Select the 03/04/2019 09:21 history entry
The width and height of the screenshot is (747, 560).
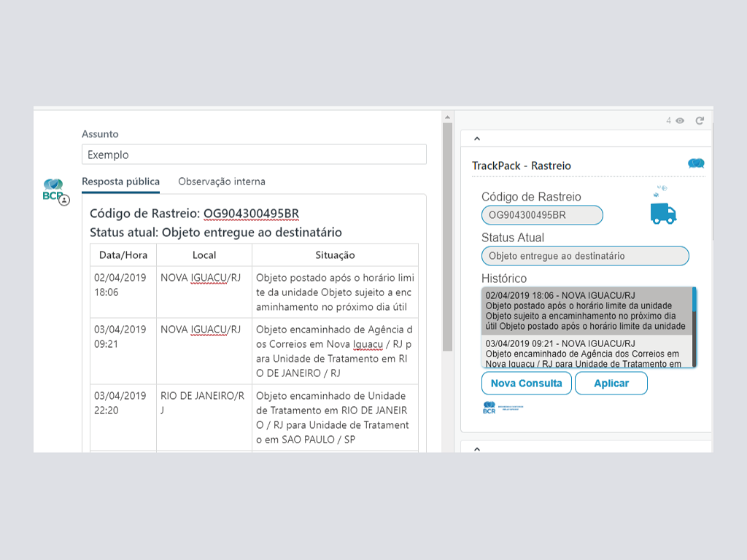586,353
